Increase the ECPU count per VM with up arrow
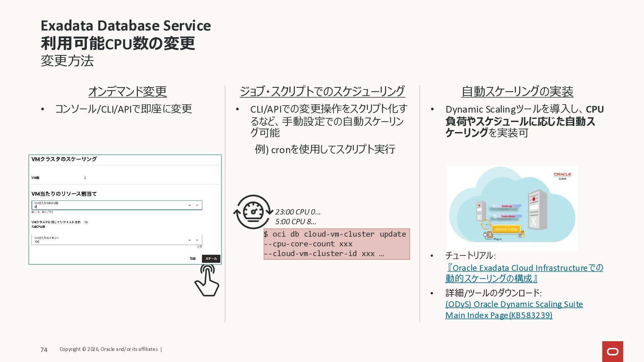 pos(197,205)
